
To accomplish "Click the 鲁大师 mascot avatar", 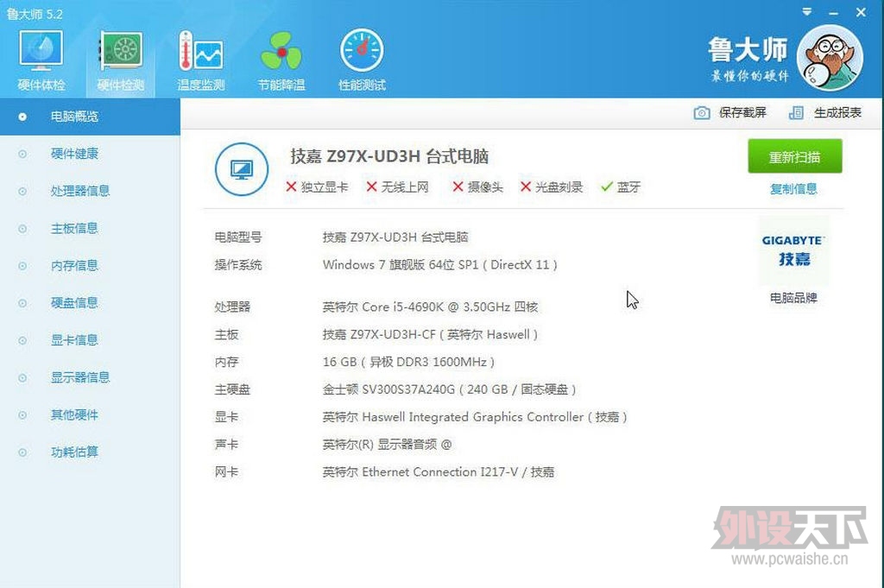I will pyautogui.click(x=830, y=58).
